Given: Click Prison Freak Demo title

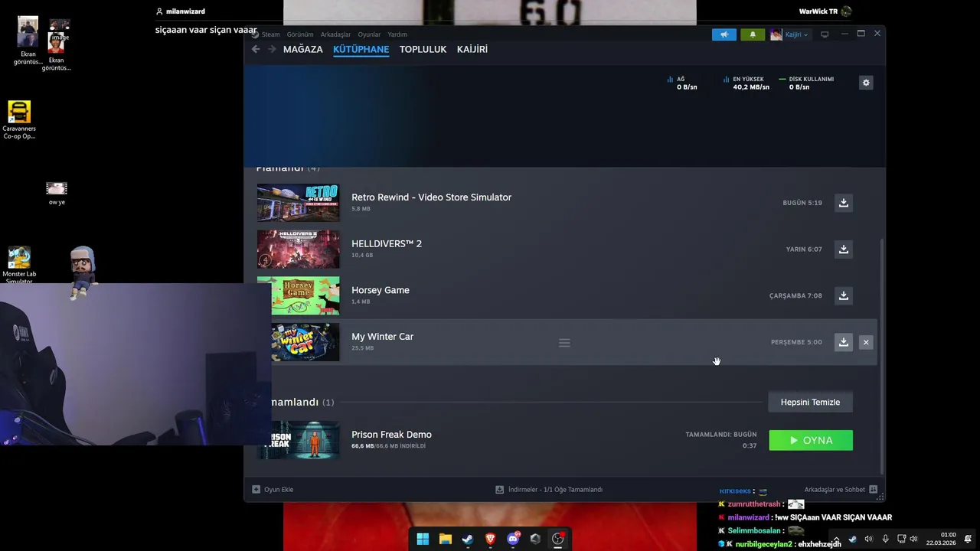Looking at the screenshot, I should click(391, 435).
